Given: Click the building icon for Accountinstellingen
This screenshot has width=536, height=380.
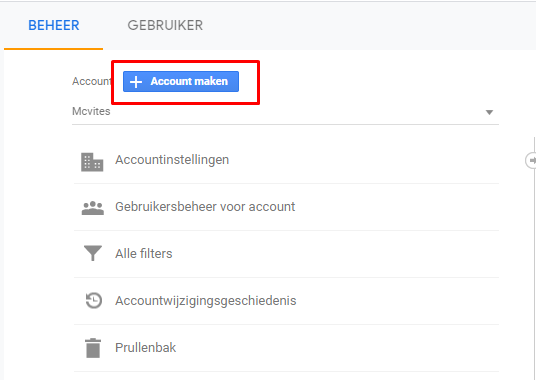Looking at the screenshot, I should click(x=92, y=162).
